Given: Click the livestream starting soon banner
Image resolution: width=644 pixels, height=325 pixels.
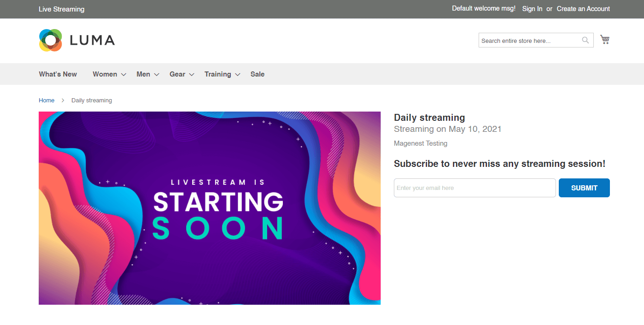Looking at the screenshot, I should click(210, 208).
